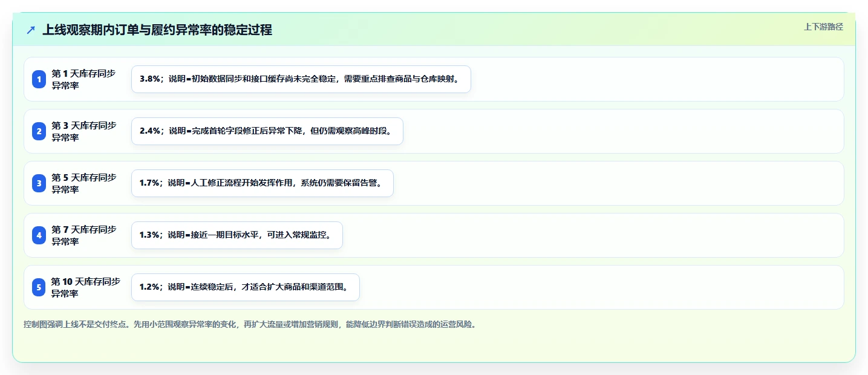Click the arrow icon beside the panel title
This screenshot has height=375, width=868.
31,30
